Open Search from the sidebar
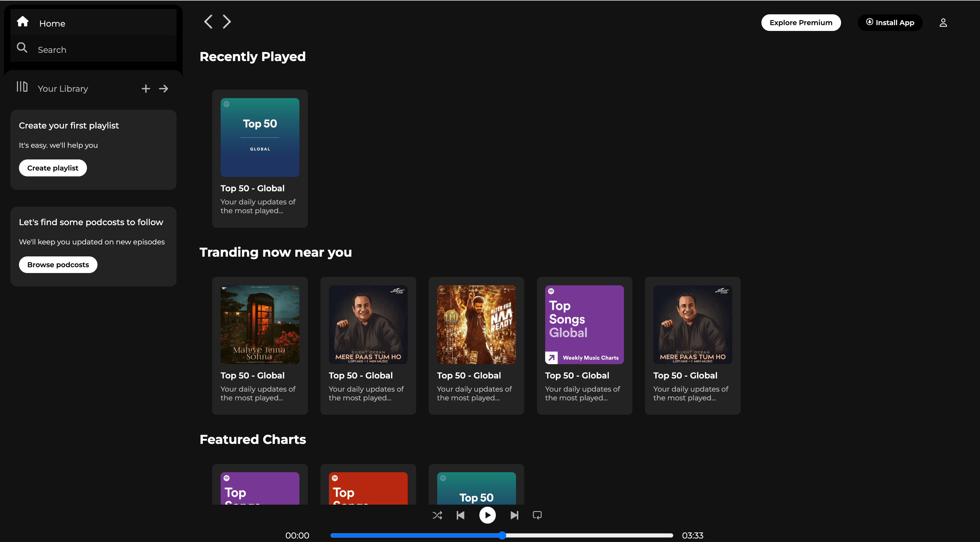This screenshot has height=542, width=980. click(22, 48)
